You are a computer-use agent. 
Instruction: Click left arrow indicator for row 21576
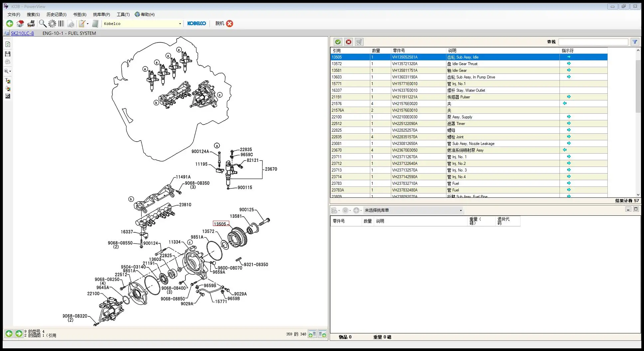(565, 103)
